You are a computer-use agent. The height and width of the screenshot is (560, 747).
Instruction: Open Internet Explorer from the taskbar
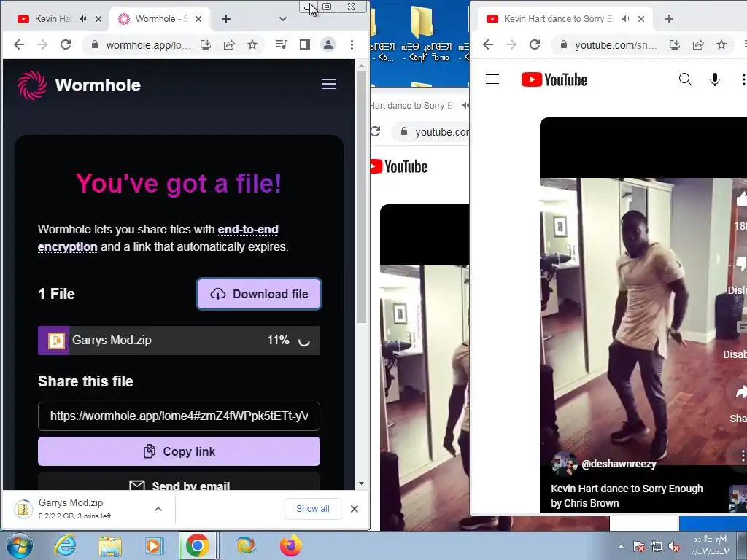tap(65, 545)
